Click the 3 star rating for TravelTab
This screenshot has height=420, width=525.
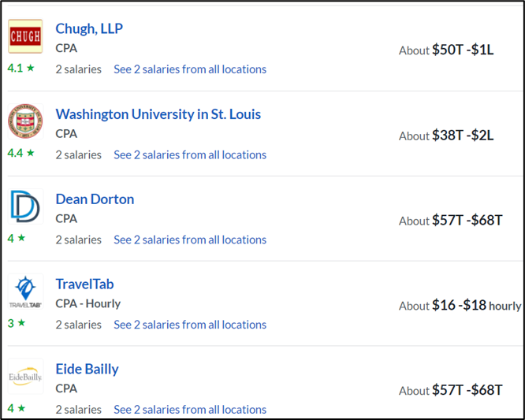tap(17, 323)
